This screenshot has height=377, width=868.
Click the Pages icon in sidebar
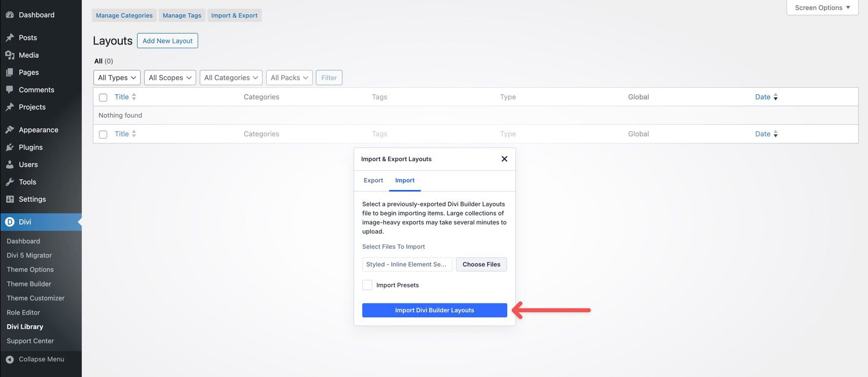point(10,72)
